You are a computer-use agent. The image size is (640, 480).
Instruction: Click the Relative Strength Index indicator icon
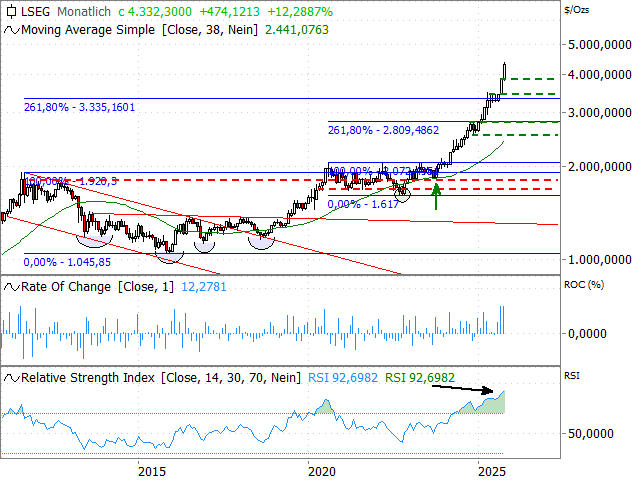click(x=10, y=378)
